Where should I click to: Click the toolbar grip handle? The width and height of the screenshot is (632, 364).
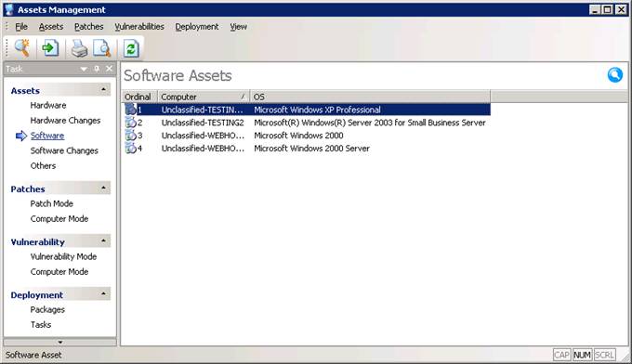point(7,48)
